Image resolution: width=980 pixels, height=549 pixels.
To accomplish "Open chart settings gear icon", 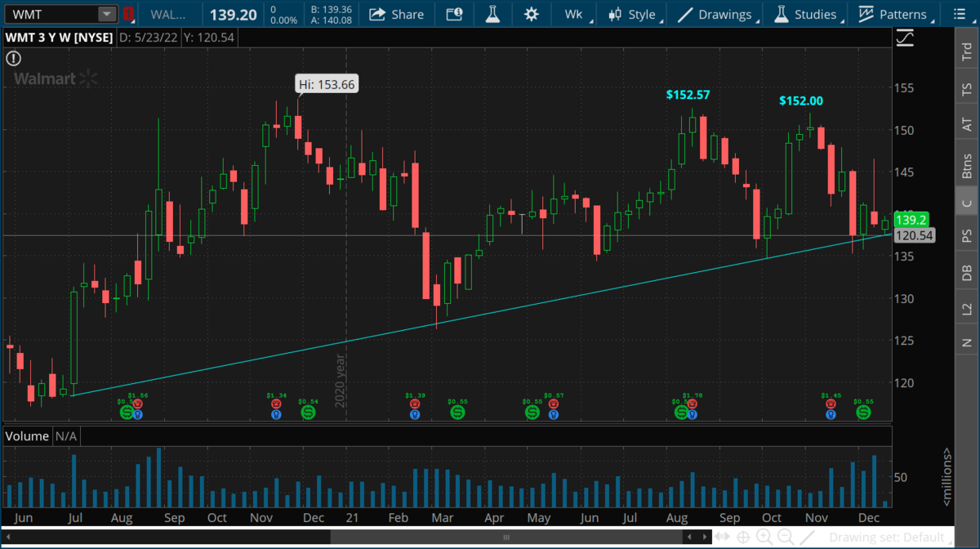I will pos(532,14).
